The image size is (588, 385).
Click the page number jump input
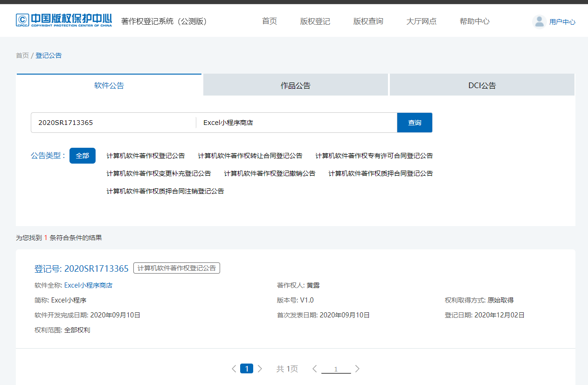[336, 368]
